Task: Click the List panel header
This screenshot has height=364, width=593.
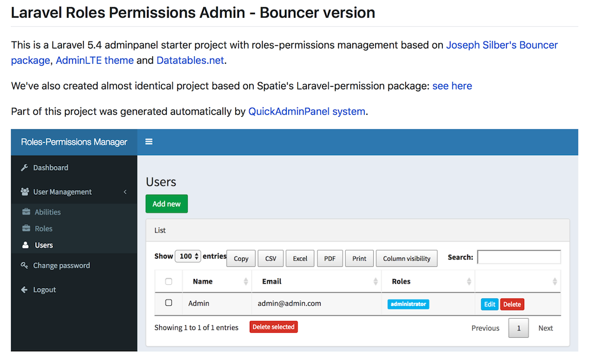Action: pos(358,230)
